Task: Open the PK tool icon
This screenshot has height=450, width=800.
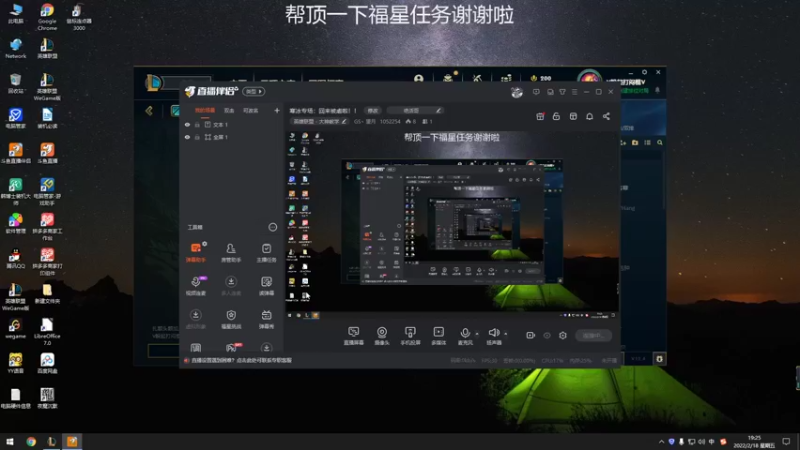Action: [232, 348]
